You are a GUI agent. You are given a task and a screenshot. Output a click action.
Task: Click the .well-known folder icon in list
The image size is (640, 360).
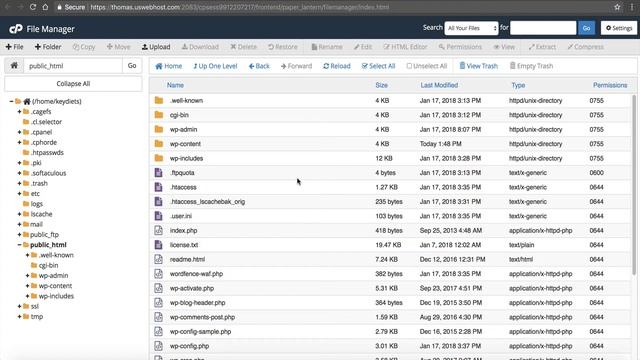tap(159, 100)
